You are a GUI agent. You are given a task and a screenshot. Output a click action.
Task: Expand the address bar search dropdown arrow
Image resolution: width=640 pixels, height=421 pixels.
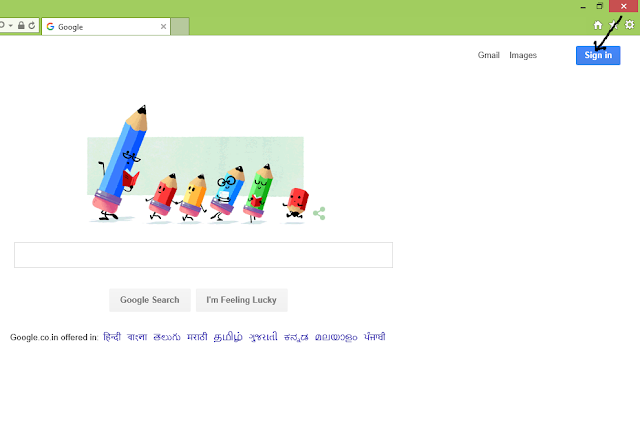click(x=11, y=25)
